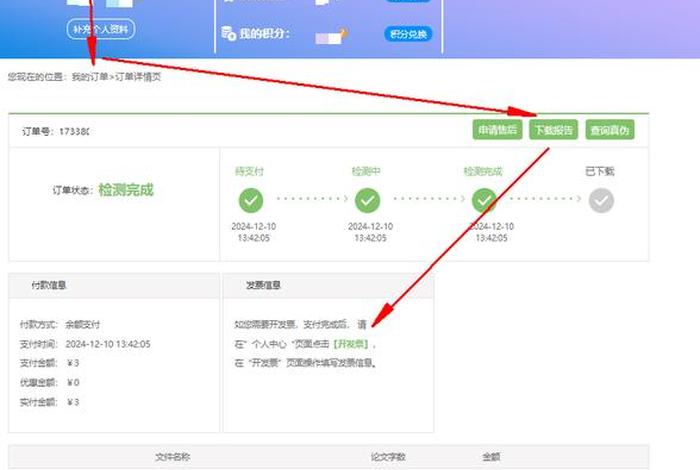
Task: Click the 付款方式 余额支付 row
Action: click(60, 324)
